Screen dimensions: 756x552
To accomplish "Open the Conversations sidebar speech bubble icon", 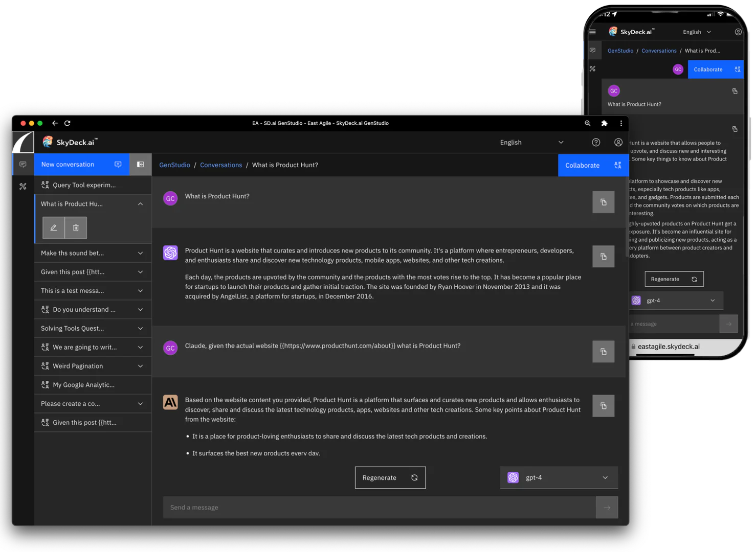I will 23,164.
